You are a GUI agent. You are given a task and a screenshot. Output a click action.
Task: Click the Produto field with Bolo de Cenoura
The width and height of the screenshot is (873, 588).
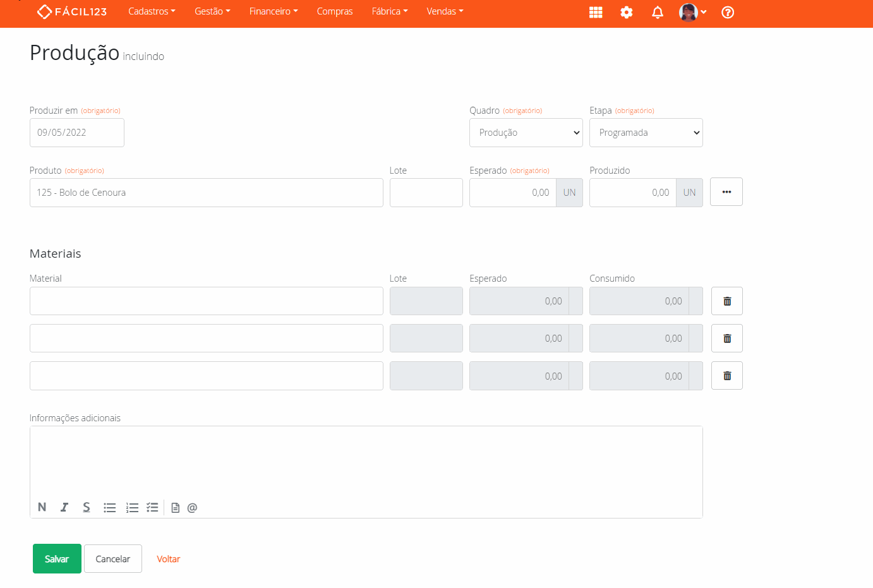tap(207, 193)
